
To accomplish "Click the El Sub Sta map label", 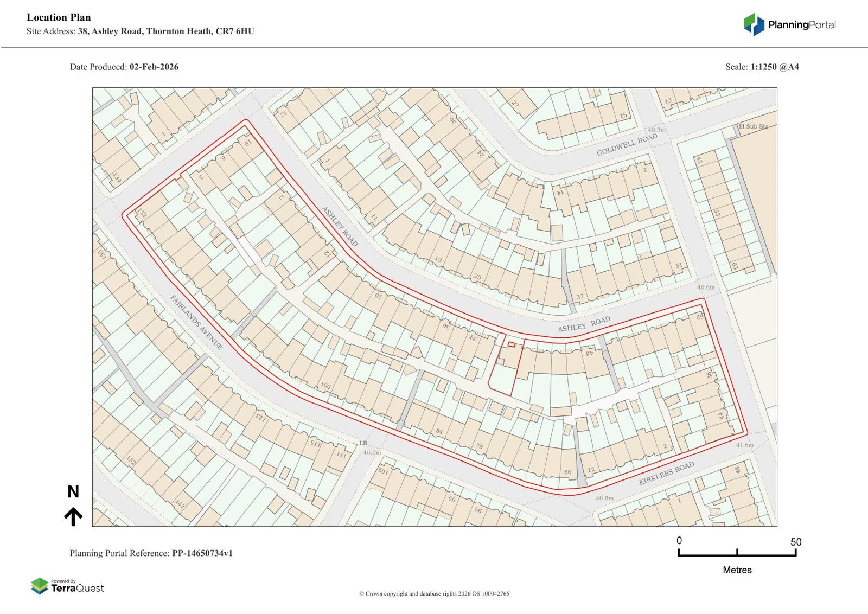I will click(754, 127).
